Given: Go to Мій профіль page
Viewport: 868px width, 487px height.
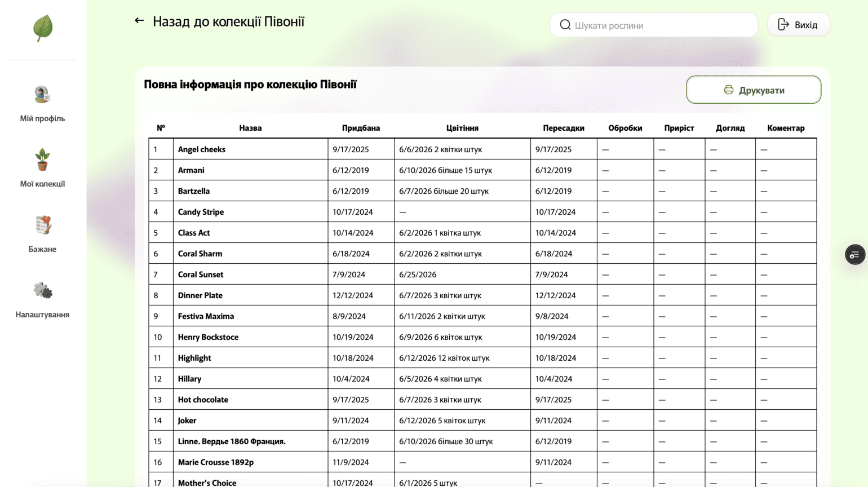Looking at the screenshot, I should 42,118.
